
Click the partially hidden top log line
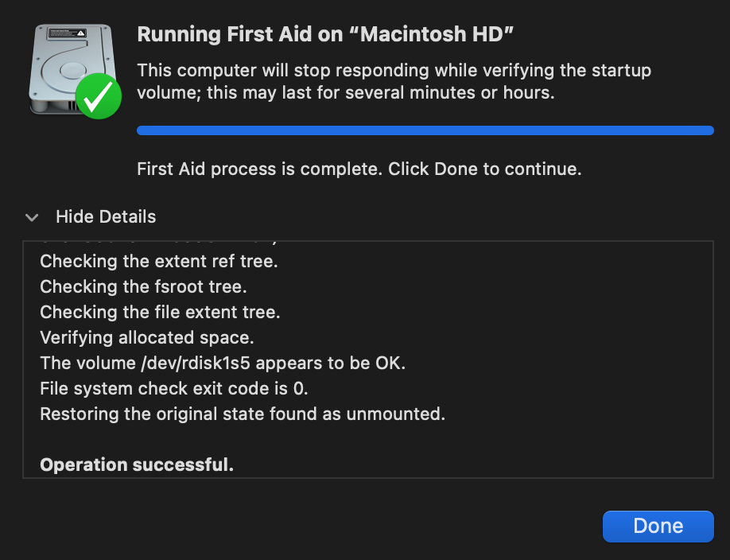click(x=159, y=242)
